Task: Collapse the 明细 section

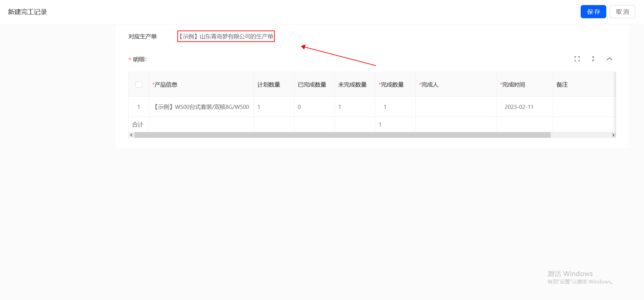Action: (x=609, y=59)
